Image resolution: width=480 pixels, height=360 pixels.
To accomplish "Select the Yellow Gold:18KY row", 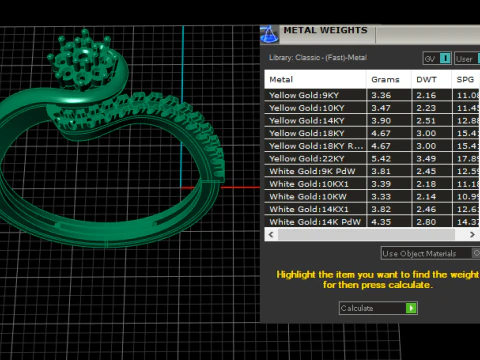I will tap(372, 133).
